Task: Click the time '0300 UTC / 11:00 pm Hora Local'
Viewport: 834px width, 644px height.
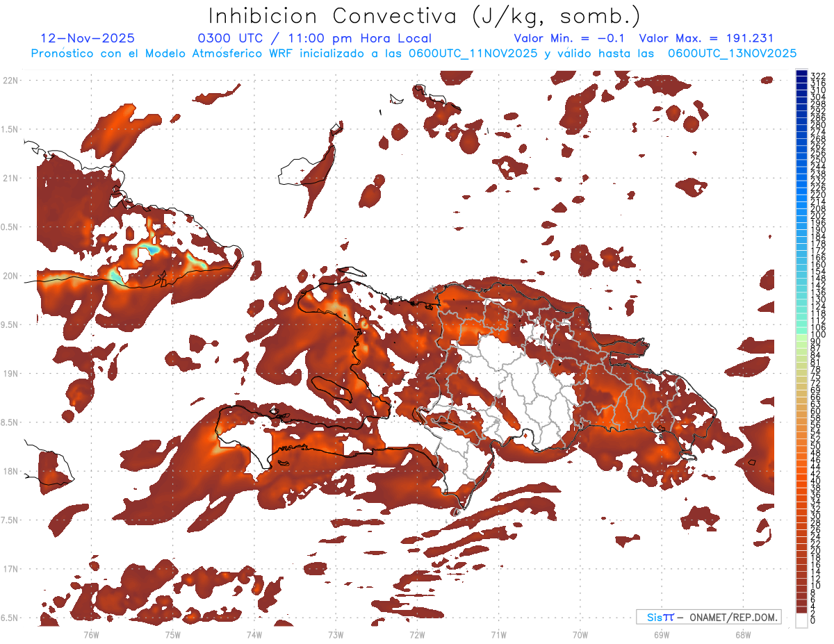Action: (314, 38)
